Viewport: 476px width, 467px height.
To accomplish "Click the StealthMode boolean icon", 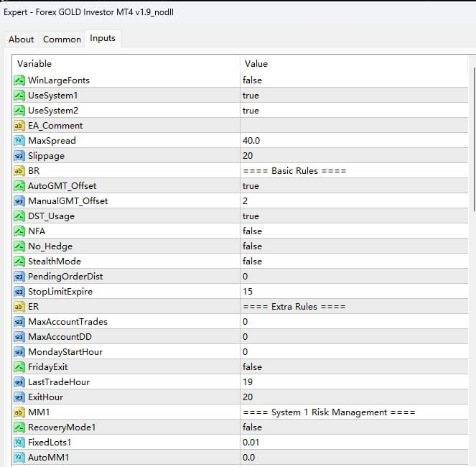I will tap(19, 262).
